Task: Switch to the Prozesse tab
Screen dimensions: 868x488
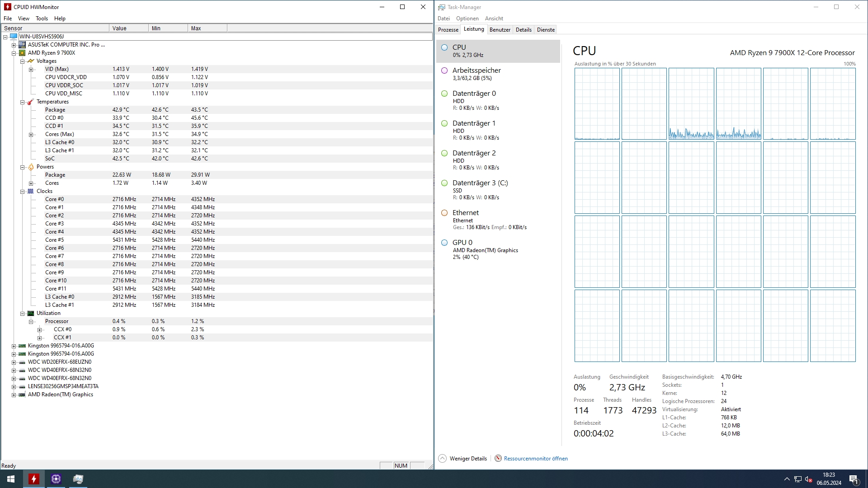Action: (448, 30)
